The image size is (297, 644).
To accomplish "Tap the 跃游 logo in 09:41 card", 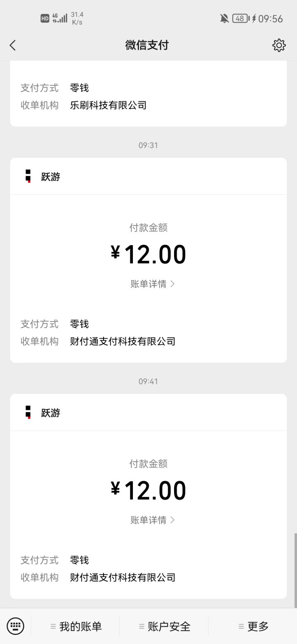I will pyautogui.click(x=28, y=412).
